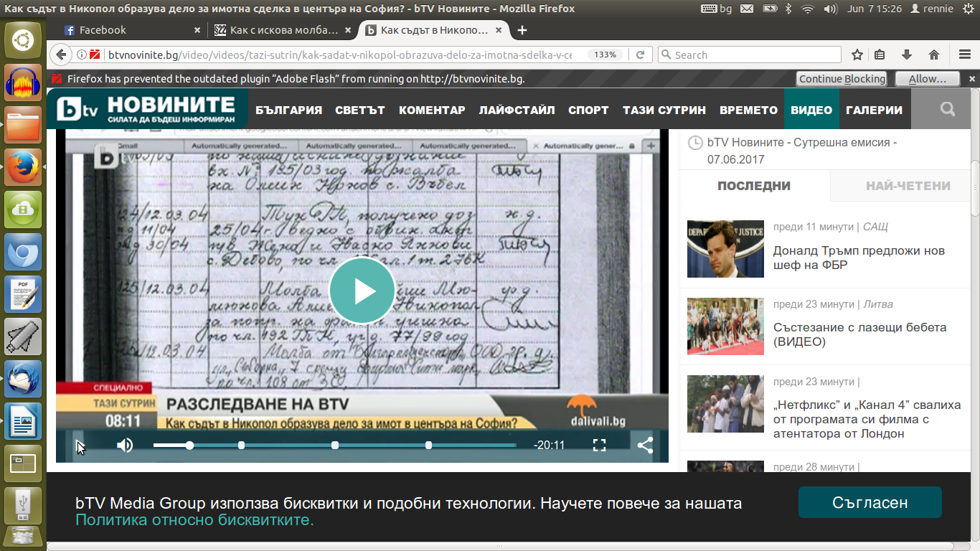Jump to second chapter marker on video timeline
The image size is (980, 551).
tap(335, 446)
